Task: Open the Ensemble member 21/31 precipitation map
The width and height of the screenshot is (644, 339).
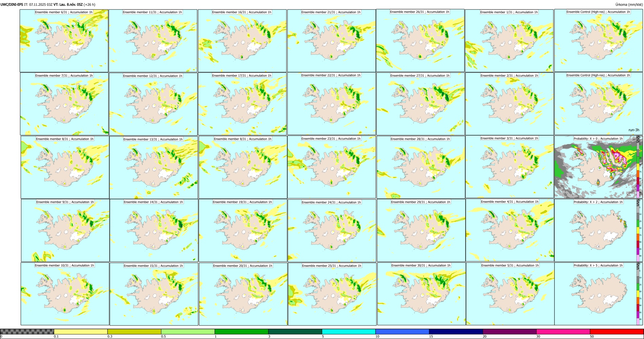Action: pos(331,41)
